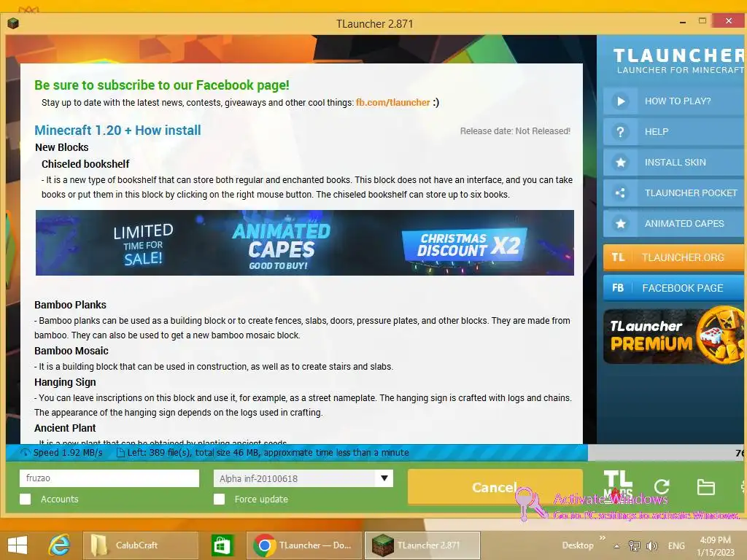Click Release date: Not Released! text
The height and width of the screenshot is (560, 747).
pos(515,131)
